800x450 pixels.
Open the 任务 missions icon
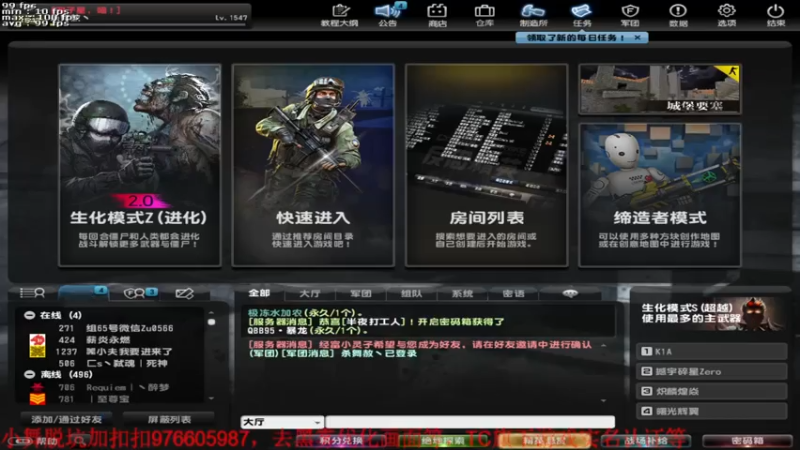(x=582, y=15)
